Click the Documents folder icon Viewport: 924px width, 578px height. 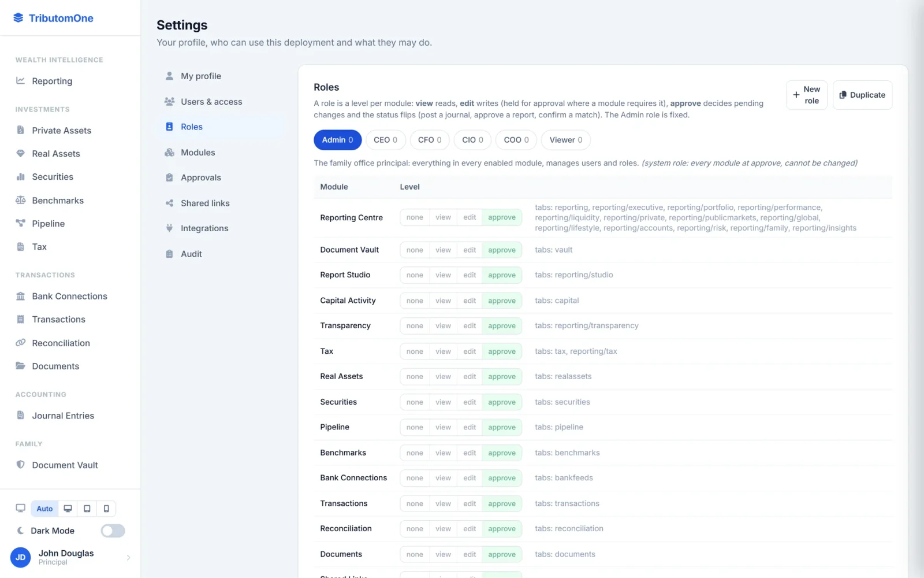20,366
